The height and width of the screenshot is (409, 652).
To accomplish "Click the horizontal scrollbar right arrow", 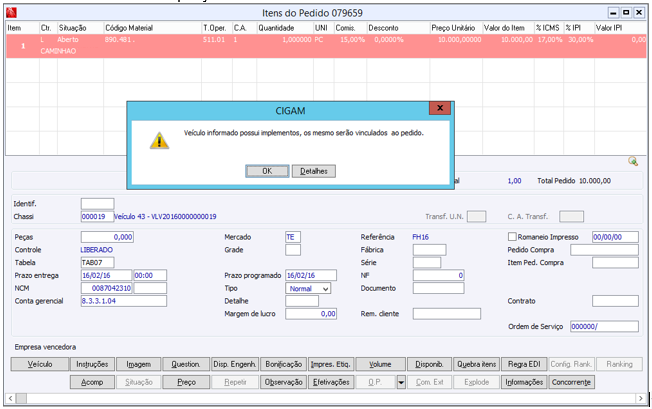I will (641, 398).
